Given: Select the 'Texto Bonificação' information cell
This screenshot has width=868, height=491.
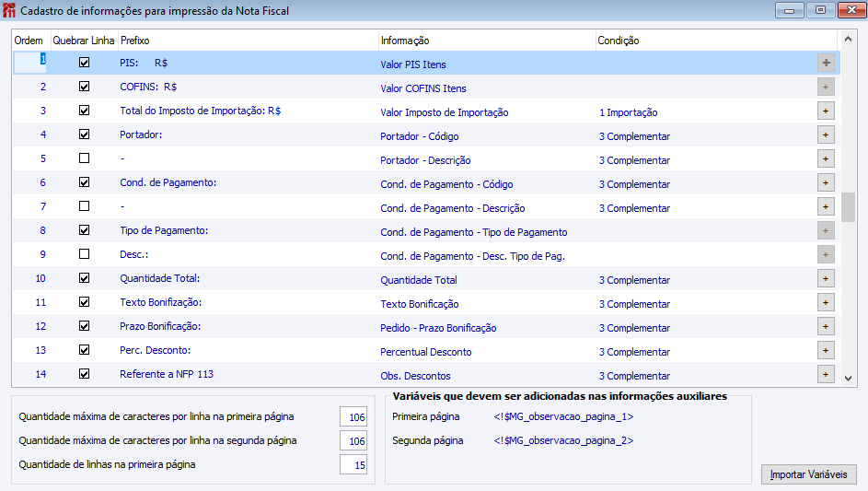Looking at the screenshot, I should (x=419, y=304).
